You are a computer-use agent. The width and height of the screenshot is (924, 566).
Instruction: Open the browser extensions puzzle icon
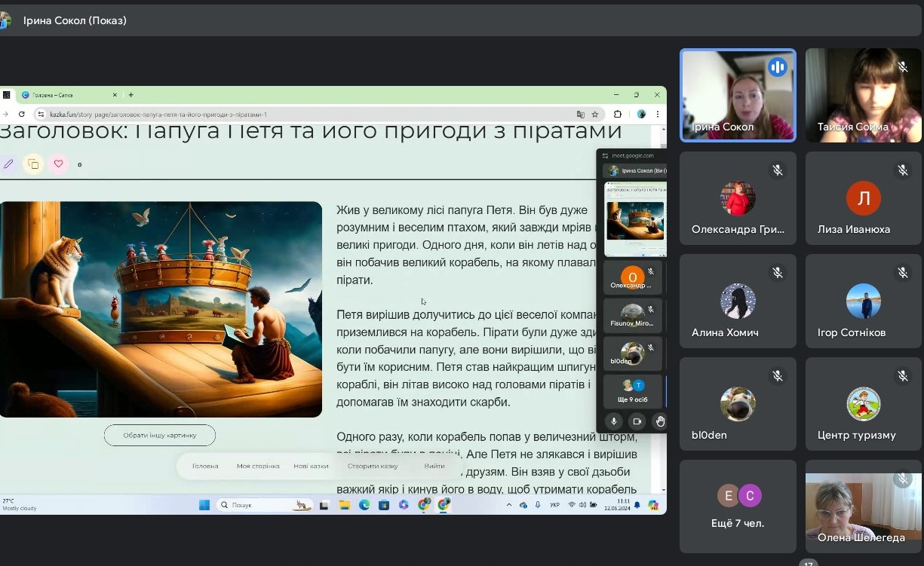point(618,115)
